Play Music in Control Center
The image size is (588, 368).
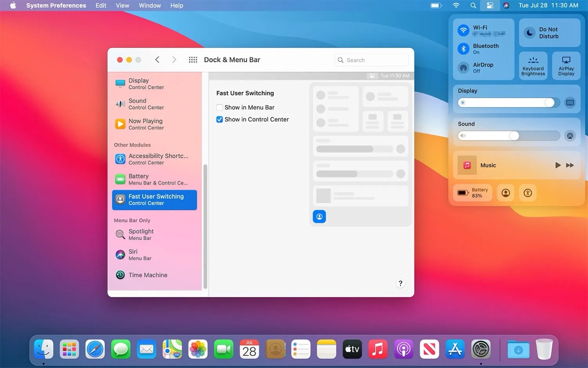pos(558,165)
